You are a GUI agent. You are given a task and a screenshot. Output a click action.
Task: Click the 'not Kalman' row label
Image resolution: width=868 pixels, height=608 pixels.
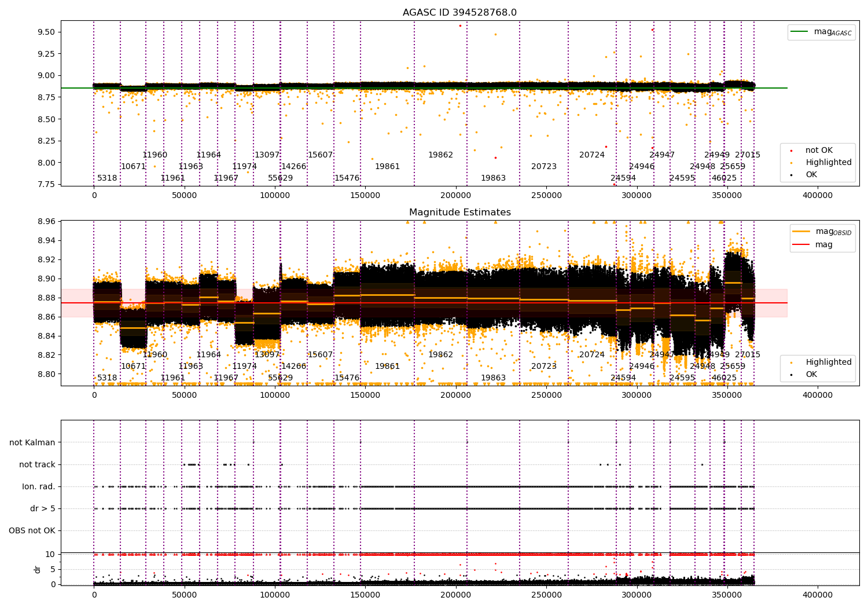pos(32,443)
